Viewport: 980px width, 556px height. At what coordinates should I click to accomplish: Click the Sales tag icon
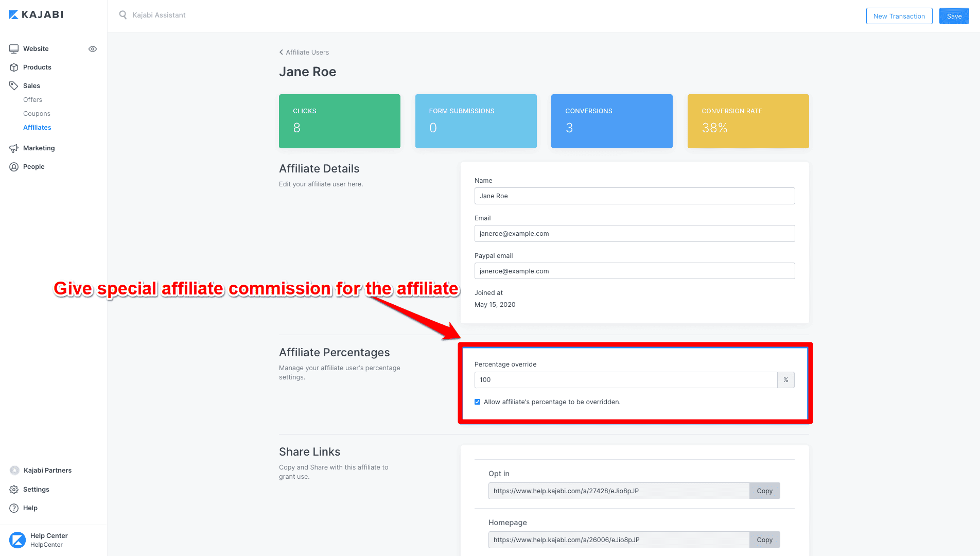coord(13,85)
